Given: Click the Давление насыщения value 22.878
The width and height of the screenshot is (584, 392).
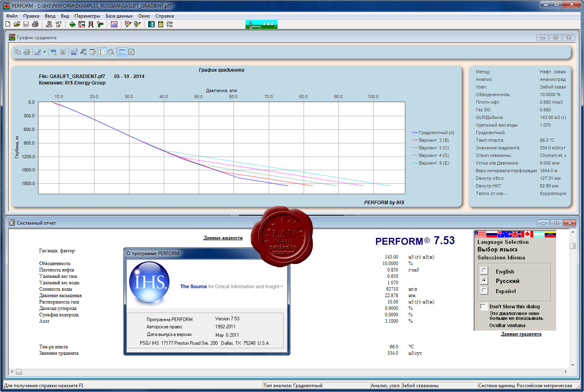Looking at the screenshot, I should click(x=391, y=296).
